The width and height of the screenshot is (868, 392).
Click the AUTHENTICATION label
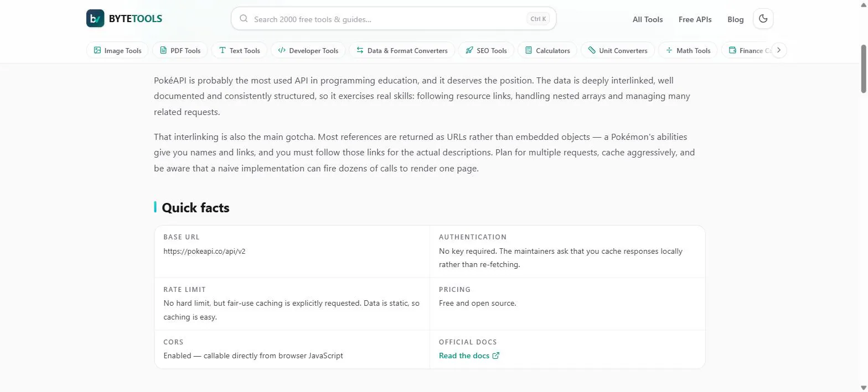tap(473, 237)
